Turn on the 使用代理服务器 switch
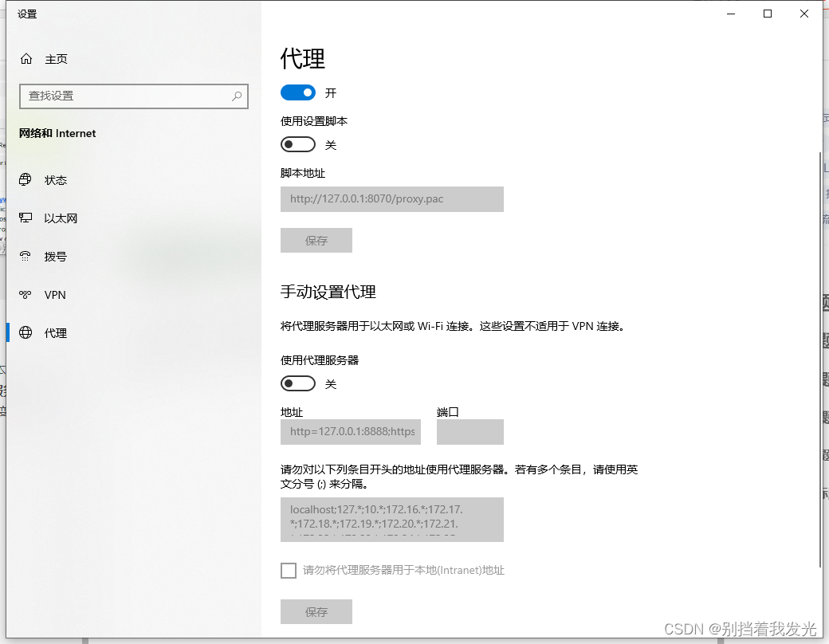Viewport: 829px width, 644px height. point(298,383)
